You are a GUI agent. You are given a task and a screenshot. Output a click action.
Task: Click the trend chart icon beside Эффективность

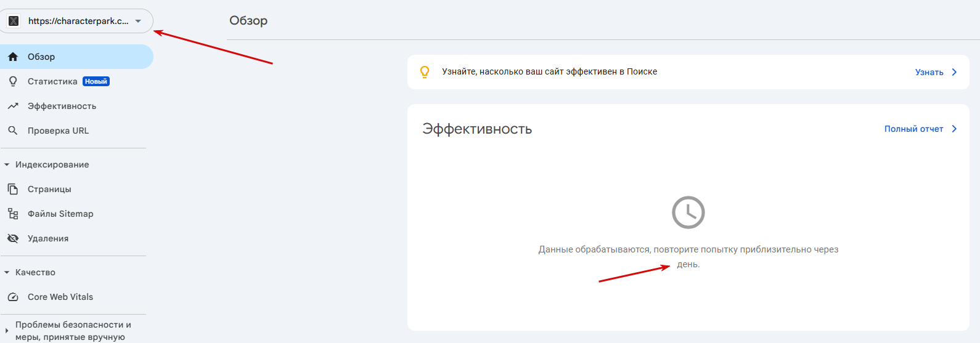click(13, 106)
